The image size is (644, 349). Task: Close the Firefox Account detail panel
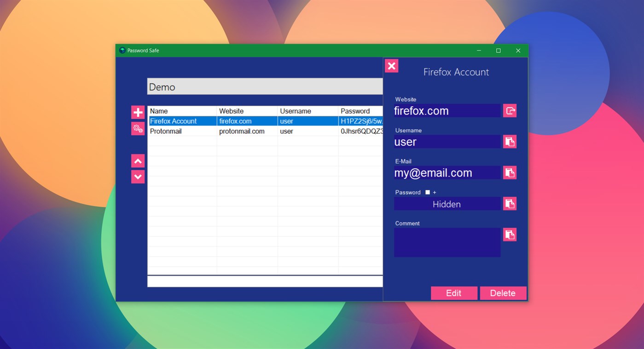point(391,65)
